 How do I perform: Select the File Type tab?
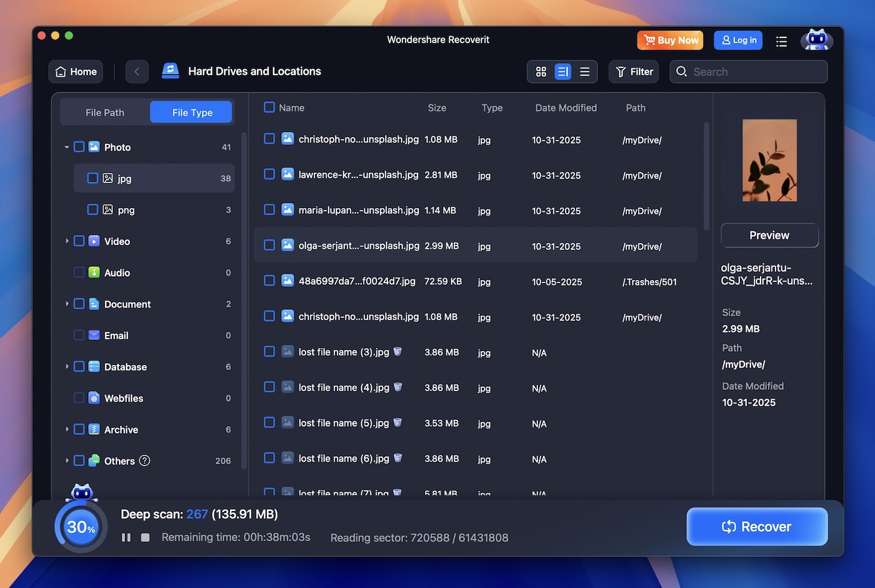click(x=191, y=112)
